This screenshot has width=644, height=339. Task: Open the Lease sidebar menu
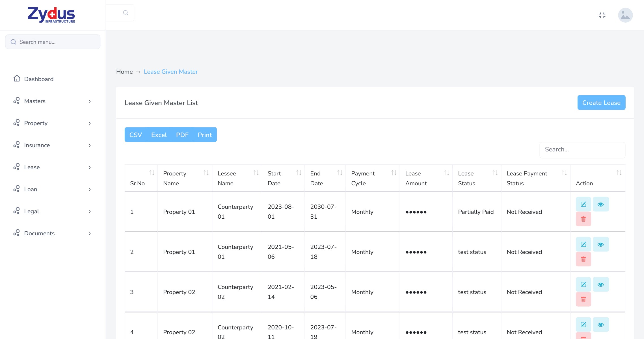click(x=53, y=167)
